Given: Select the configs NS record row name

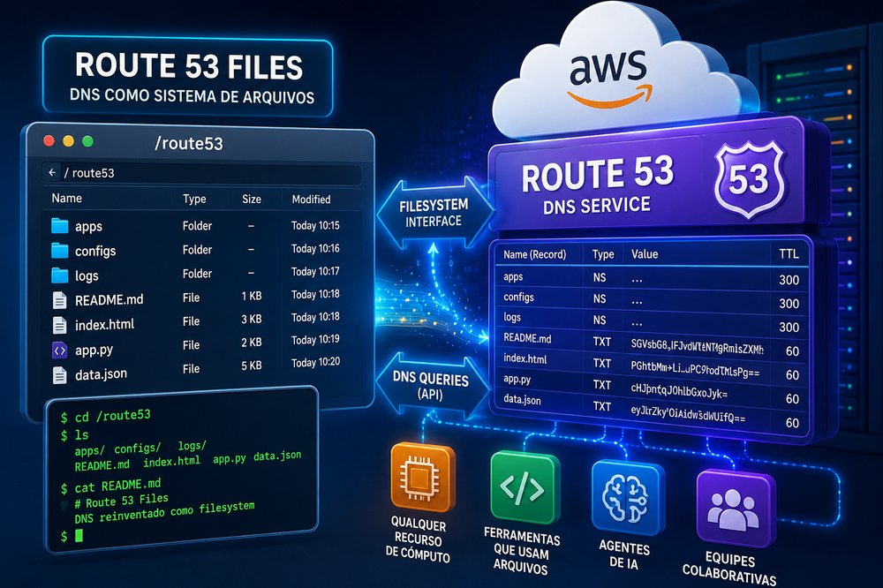Looking at the screenshot, I should (518, 297).
